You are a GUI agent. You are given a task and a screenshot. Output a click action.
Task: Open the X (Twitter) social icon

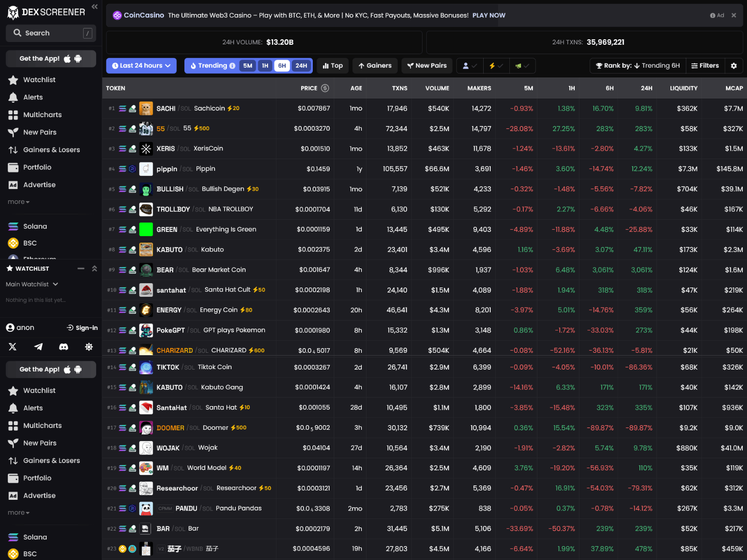13,347
